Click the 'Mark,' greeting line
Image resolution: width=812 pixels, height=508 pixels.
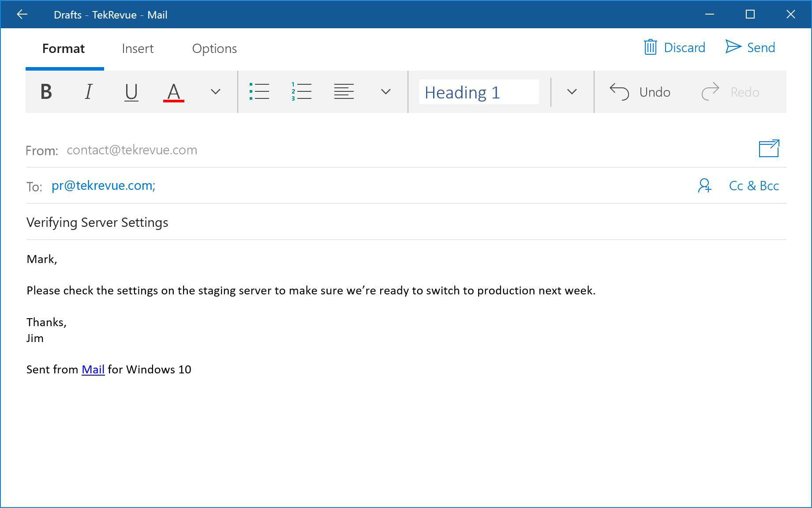pos(42,259)
